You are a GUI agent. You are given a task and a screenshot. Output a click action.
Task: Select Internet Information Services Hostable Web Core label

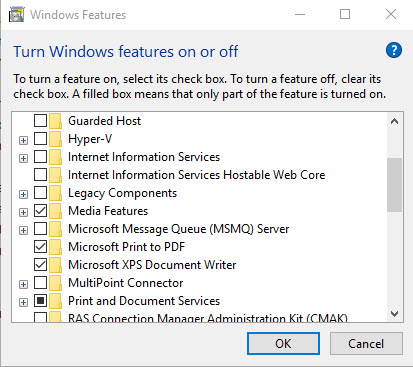pos(197,175)
